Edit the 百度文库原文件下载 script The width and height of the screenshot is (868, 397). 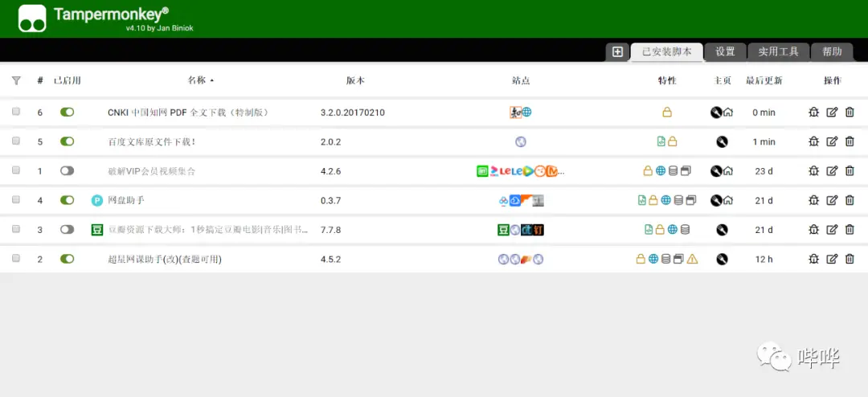[832, 141]
